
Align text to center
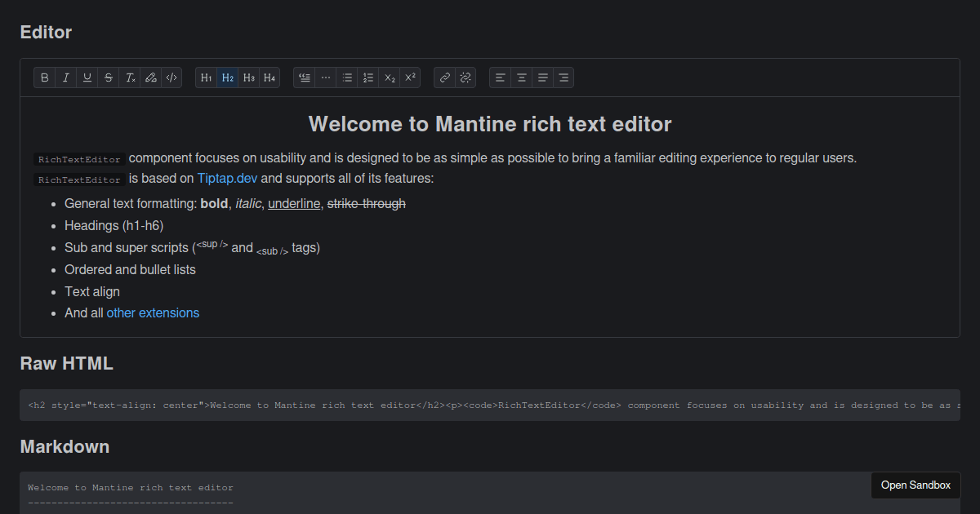tap(521, 78)
